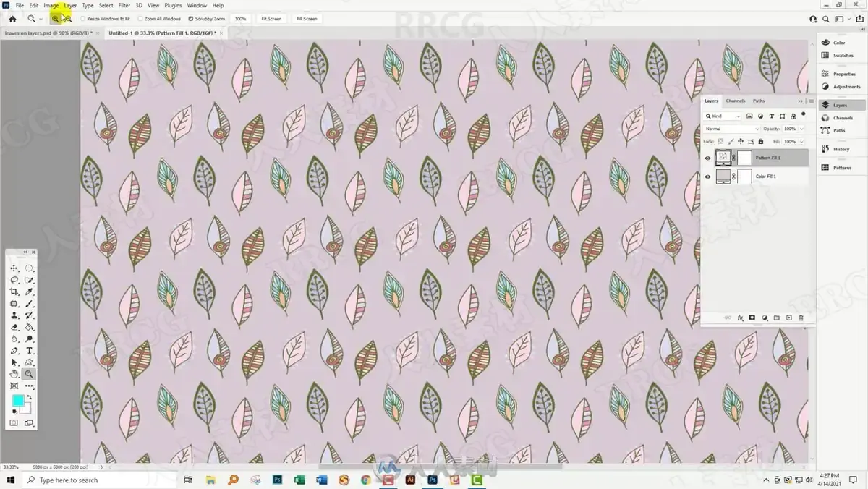The image size is (868, 489).
Task: Hide the Pattern Fill 1 layer
Action: click(x=707, y=158)
